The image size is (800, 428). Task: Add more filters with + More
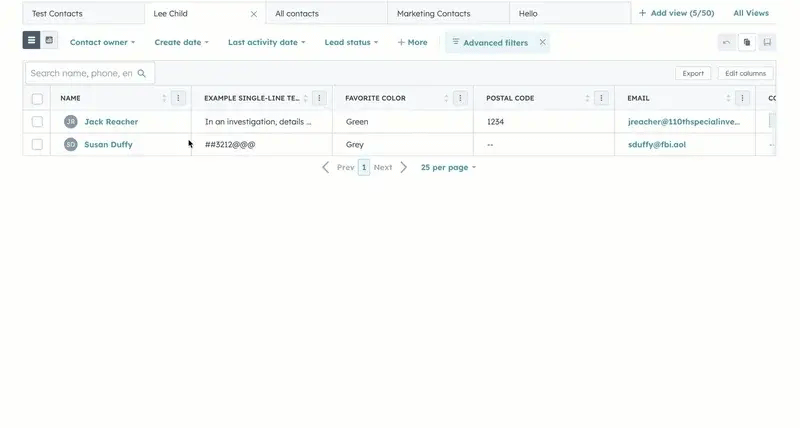coord(412,42)
